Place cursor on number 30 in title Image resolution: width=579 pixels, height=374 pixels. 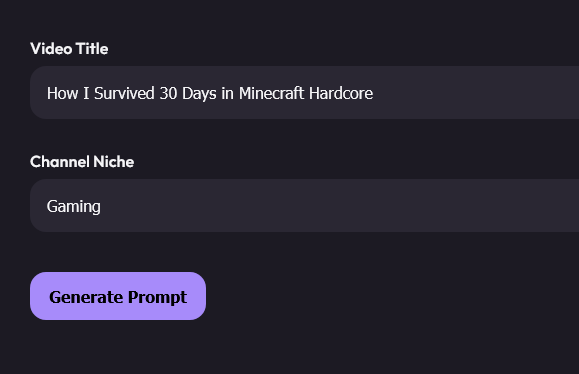click(168, 93)
